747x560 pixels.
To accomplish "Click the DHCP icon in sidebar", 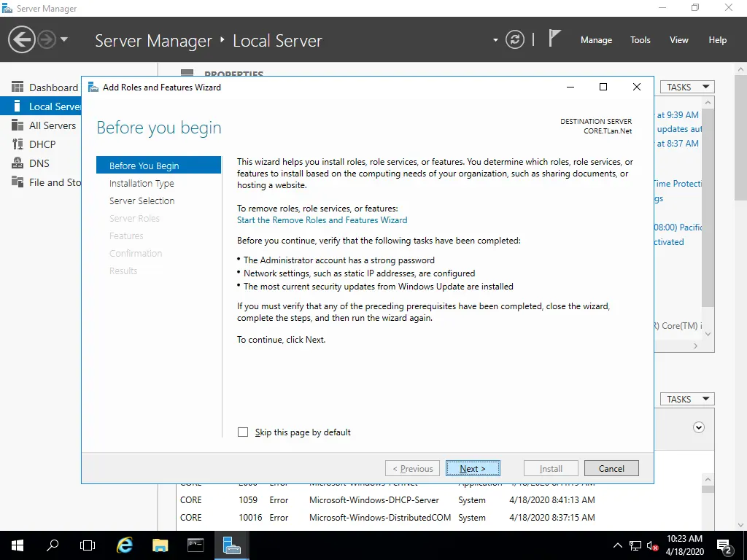I will [18, 144].
